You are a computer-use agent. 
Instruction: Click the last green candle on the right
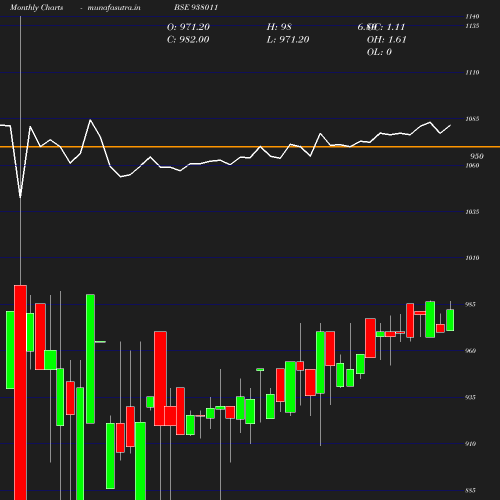[x=450, y=320]
